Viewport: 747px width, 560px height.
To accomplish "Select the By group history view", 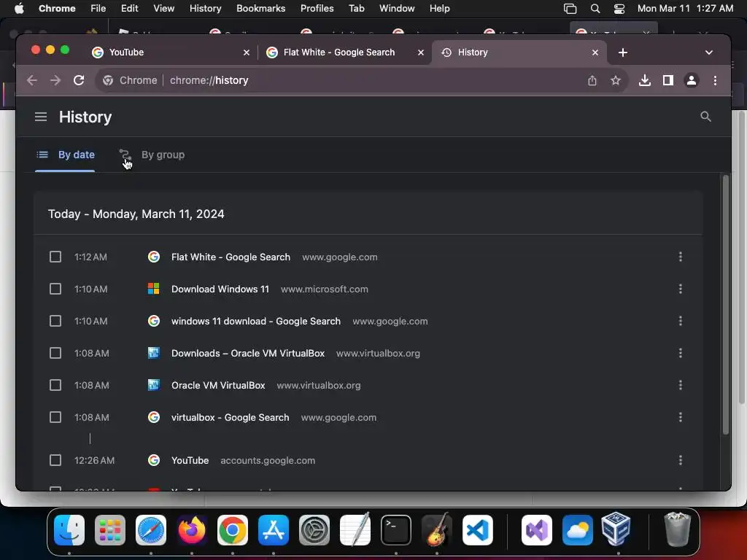I will click(x=152, y=155).
